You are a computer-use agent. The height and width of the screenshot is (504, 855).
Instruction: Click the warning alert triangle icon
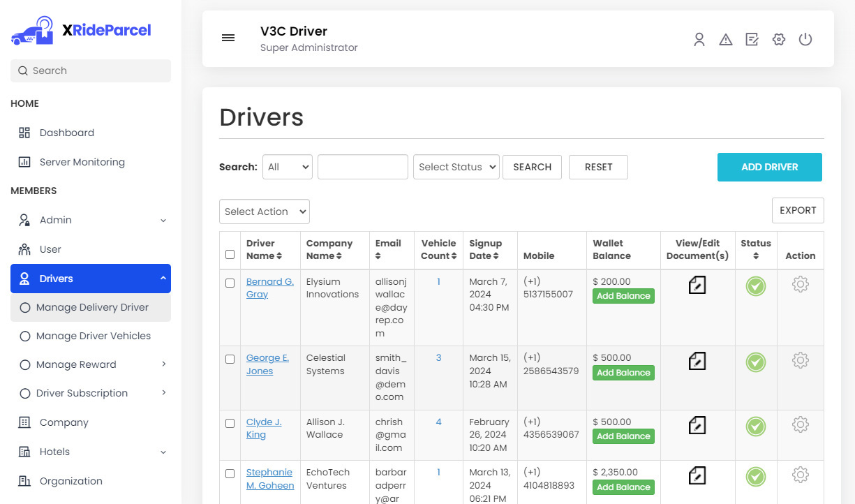[x=725, y=40]
